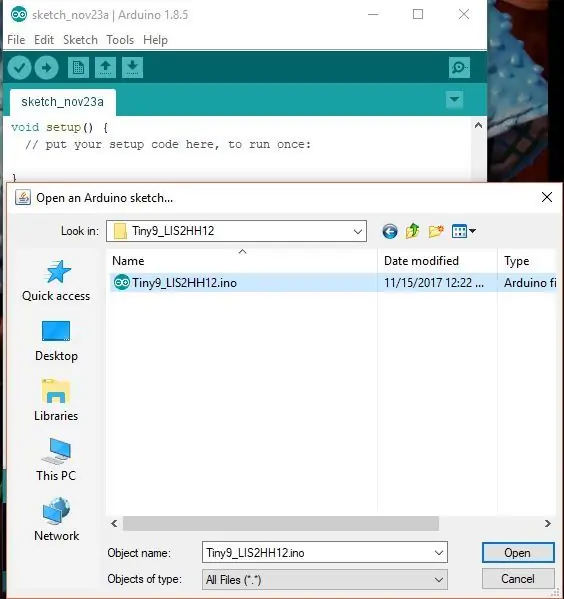Open the Sketch menu
Screen dimensions: 564x599
[x=80, y=40]
